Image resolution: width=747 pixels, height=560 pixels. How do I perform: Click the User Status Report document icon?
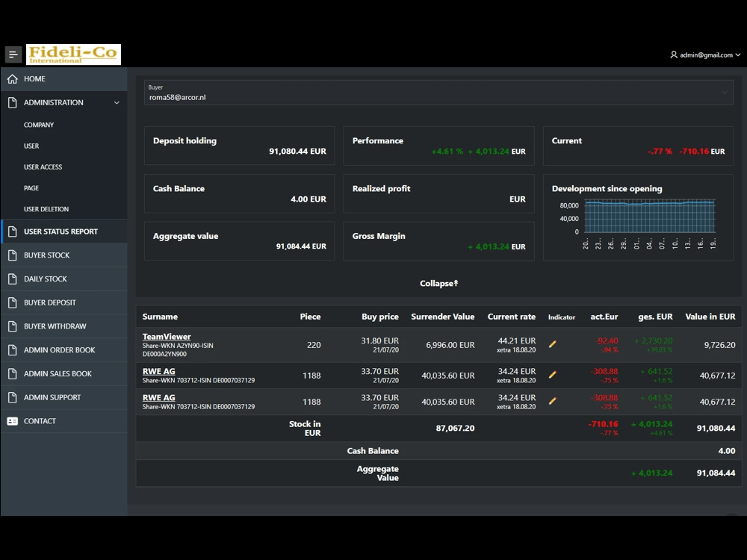point(13,231)
